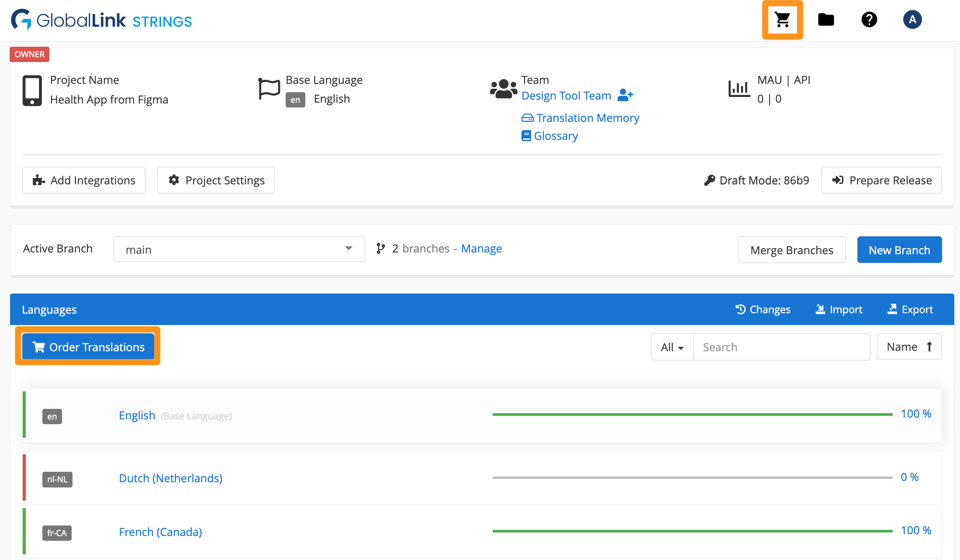Click the branches fork icon
Image resolution: width=960 pixels, height=560 pixels.
click(381, 249)
